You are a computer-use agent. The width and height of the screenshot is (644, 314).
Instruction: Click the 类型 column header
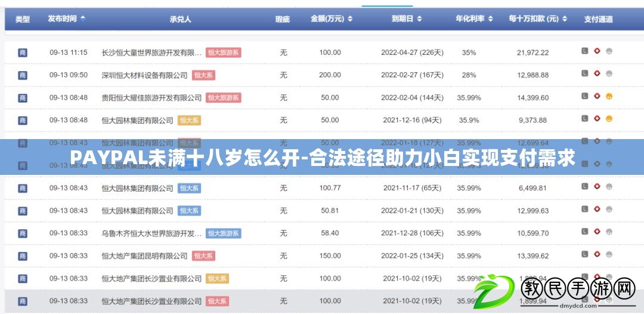[23, 19]
